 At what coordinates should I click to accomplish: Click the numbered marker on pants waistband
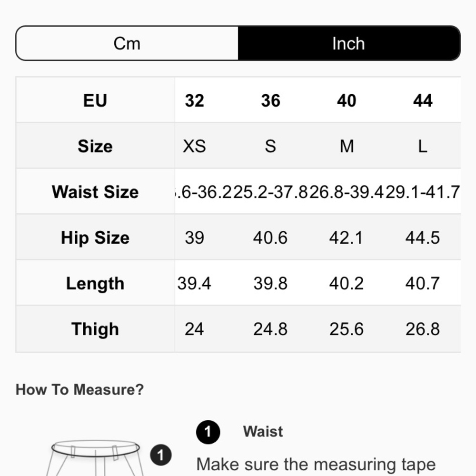click(x=161, y=456)
